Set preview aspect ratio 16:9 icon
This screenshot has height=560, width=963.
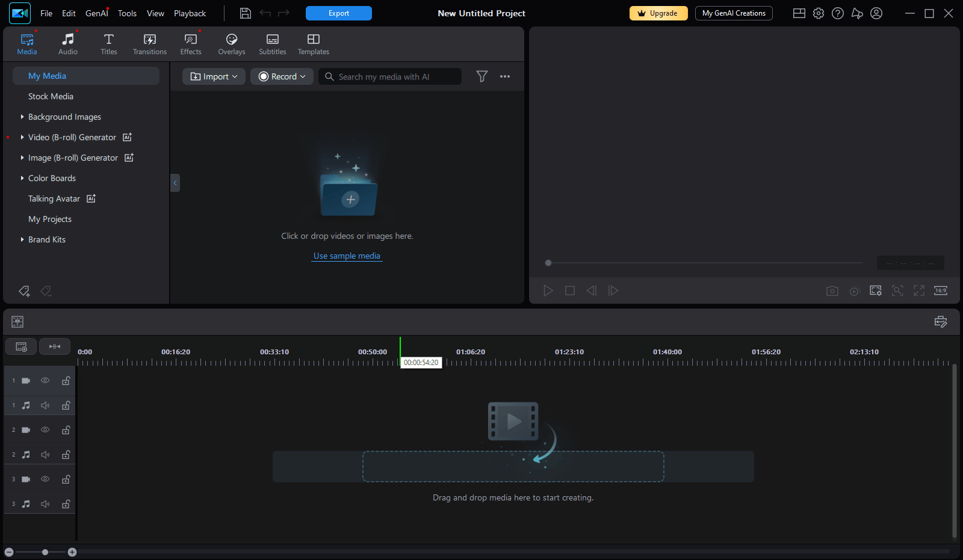pyautogui.click(x=941, y=291)
